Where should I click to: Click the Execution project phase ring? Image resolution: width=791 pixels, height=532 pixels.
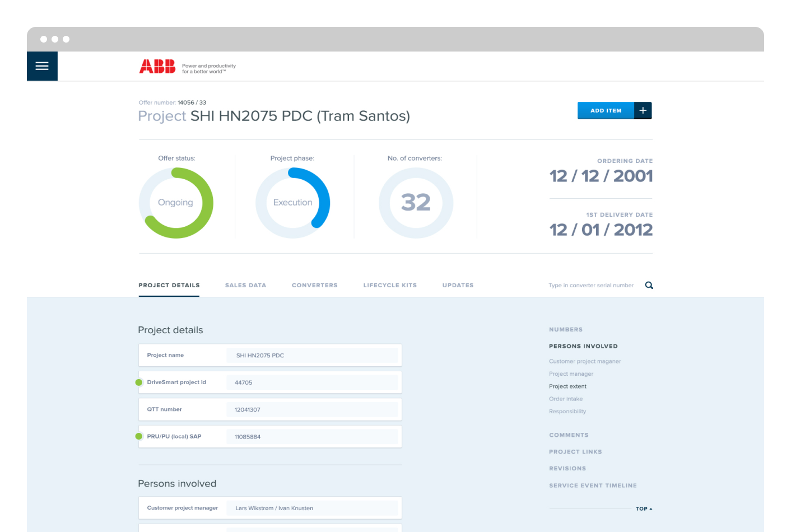coord(292,203)
